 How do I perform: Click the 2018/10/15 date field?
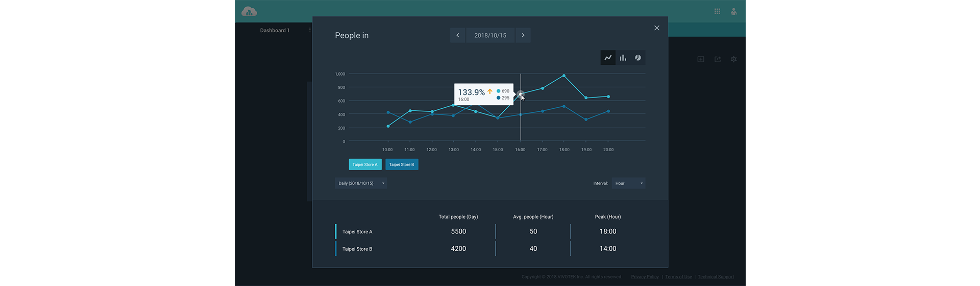[490, 35]
